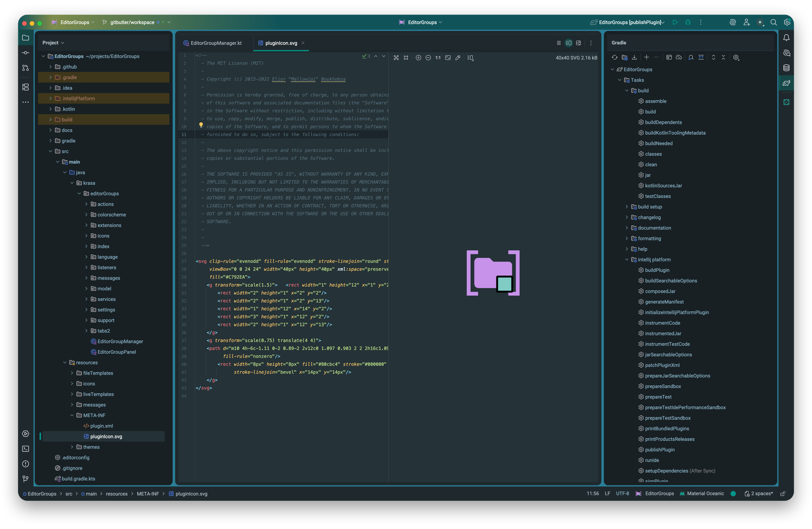Open Terminal tool window
The height and width of the screenshot is (529, 812).
coord(26,449)
